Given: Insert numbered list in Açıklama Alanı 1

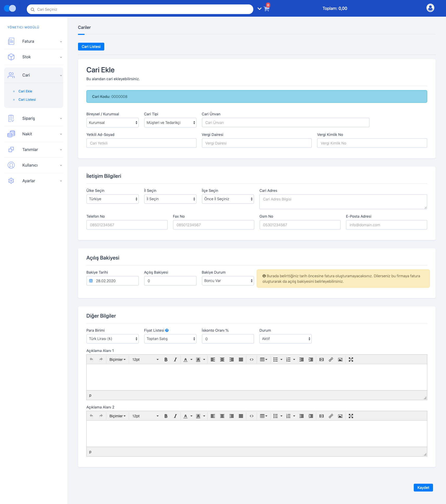Looking at the screenshot, I should pyautogui.click(x=288, y=360).
